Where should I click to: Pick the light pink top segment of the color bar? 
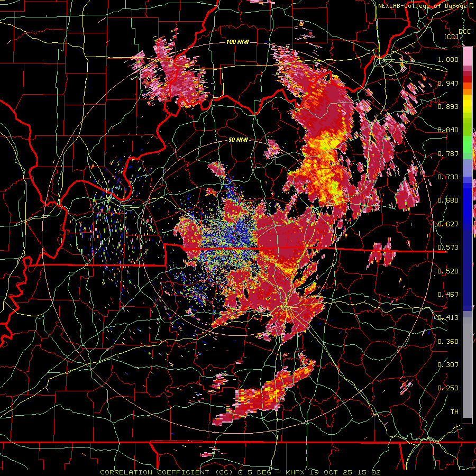point(467,56)
